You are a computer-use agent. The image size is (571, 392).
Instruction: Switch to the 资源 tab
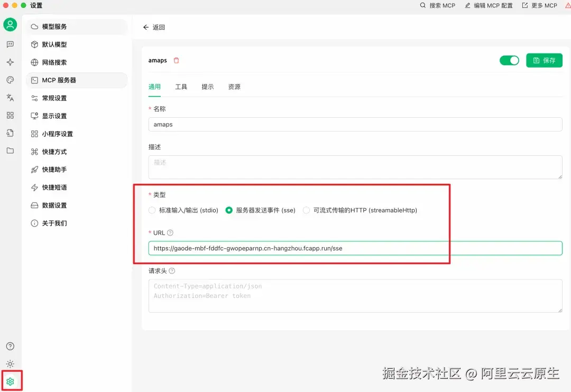[x=234, y=86]
